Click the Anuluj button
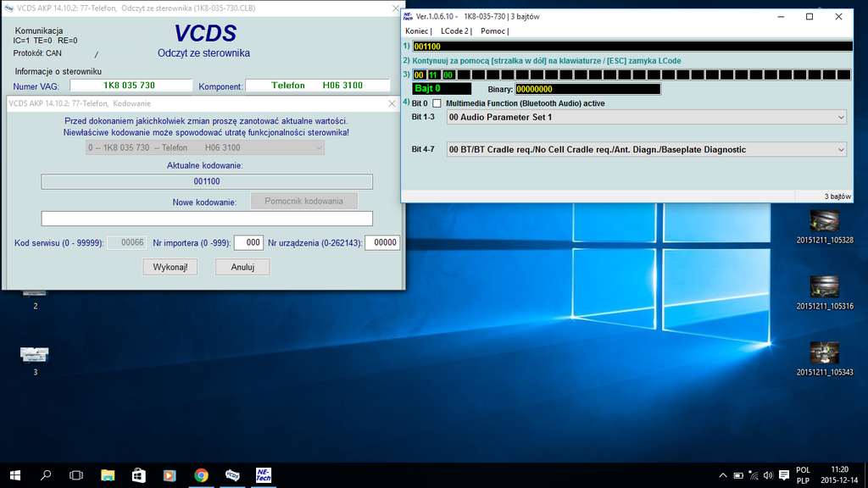Image resolution: width=868 pixels, height=488 pixels. [x=242, y=267]
